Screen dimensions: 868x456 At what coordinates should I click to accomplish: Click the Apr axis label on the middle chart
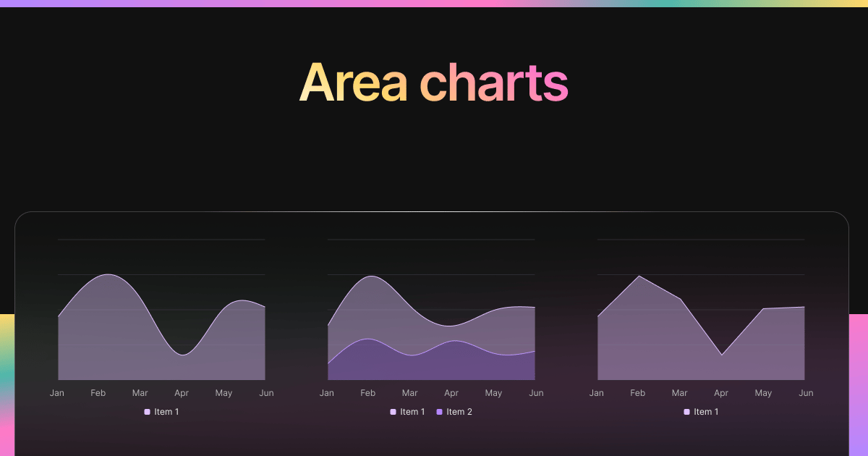[451, 393]
